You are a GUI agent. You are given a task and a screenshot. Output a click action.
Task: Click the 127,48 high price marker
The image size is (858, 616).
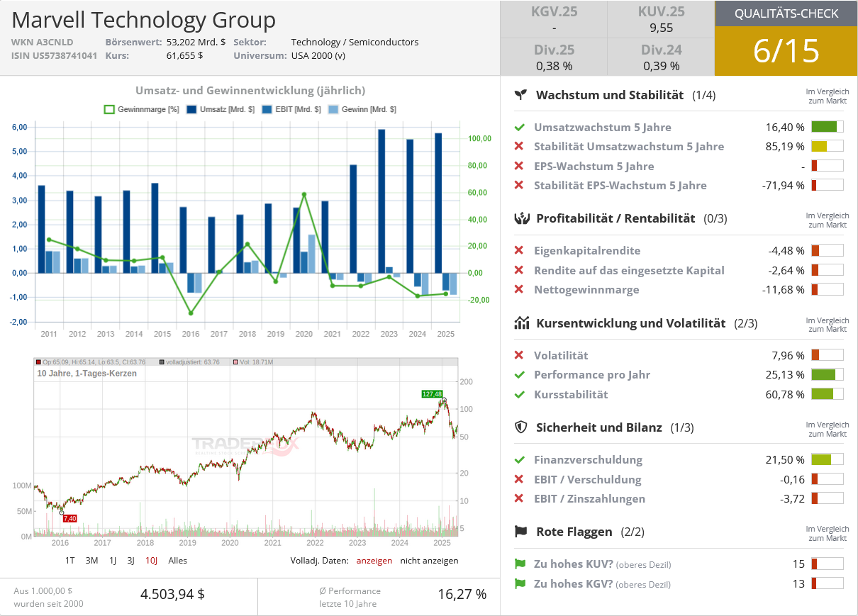point(432,394)
